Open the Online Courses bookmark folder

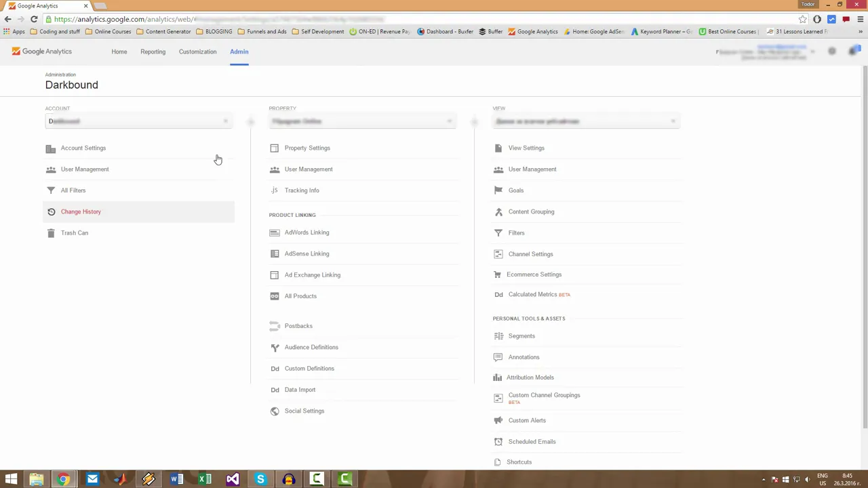pos(108,31)
